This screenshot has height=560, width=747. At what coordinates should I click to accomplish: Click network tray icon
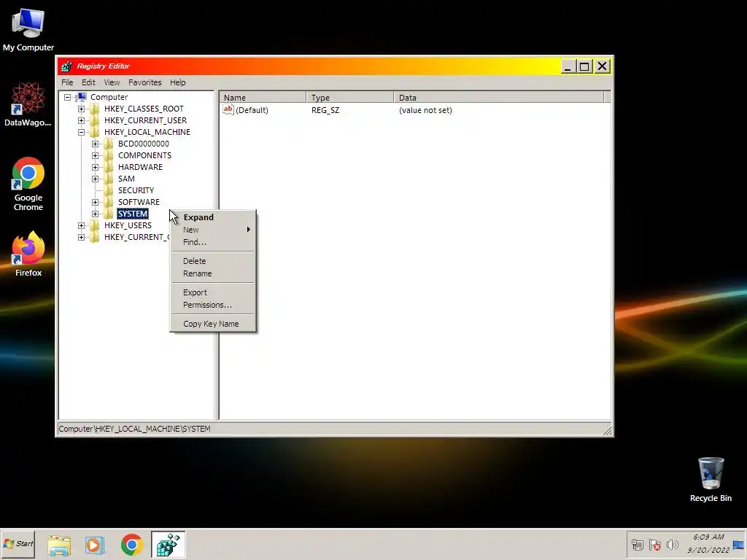coord(638,545)
